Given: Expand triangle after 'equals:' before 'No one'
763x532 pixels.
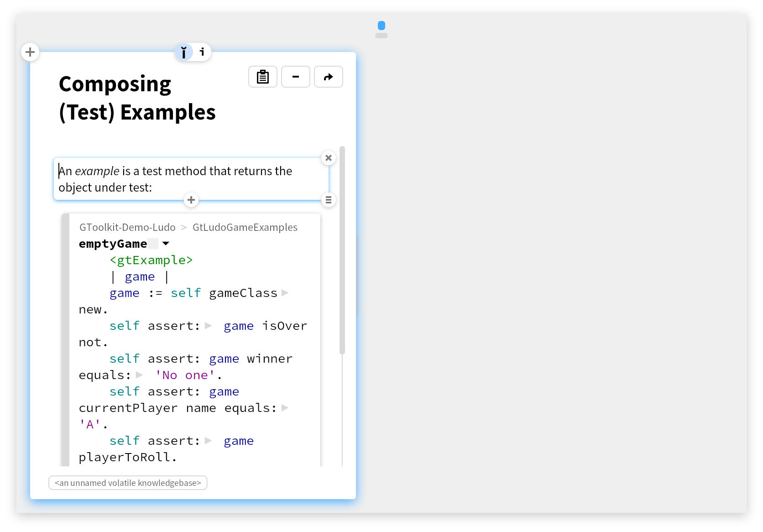Looking at the screenshot, I should [140, 375].
